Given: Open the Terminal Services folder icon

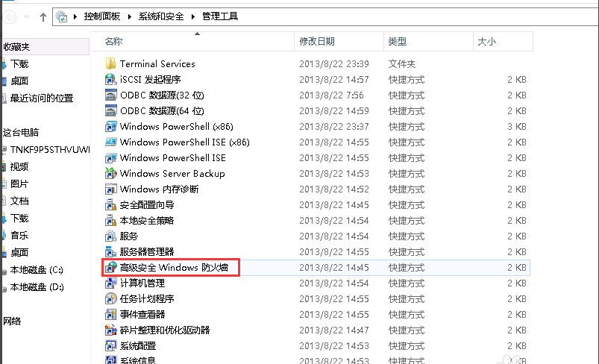Looking at the screenshot, I should tap(110, 64).
